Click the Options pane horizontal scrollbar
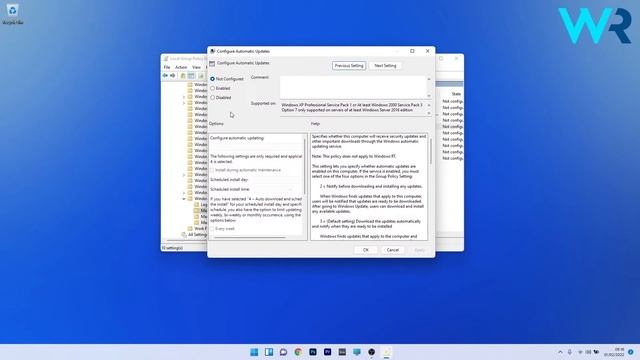 click(250, 237)
